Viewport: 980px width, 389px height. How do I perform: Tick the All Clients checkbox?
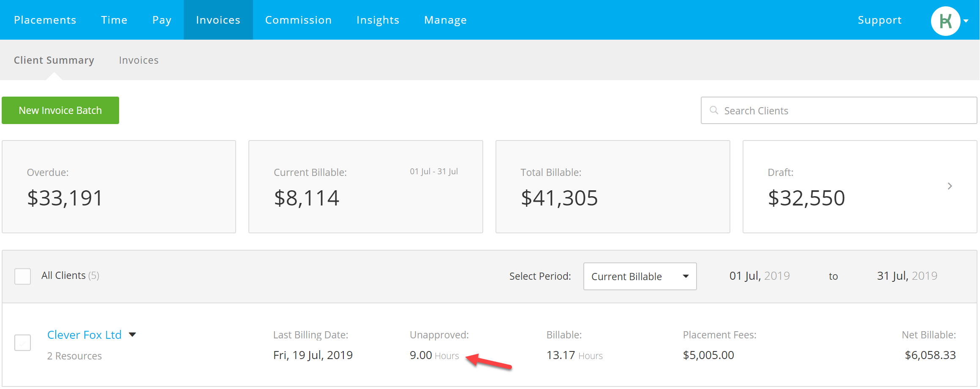22,276
